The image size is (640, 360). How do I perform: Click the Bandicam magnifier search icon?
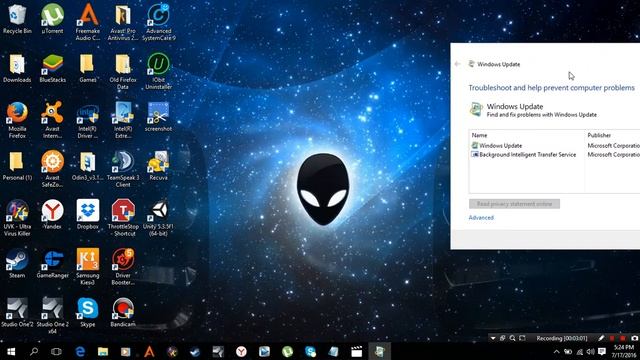pyautogui.click(x=512, y=338)
